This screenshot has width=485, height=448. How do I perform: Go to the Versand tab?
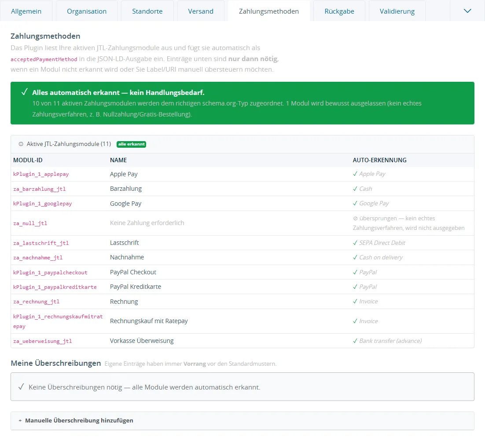click(201, 11)
